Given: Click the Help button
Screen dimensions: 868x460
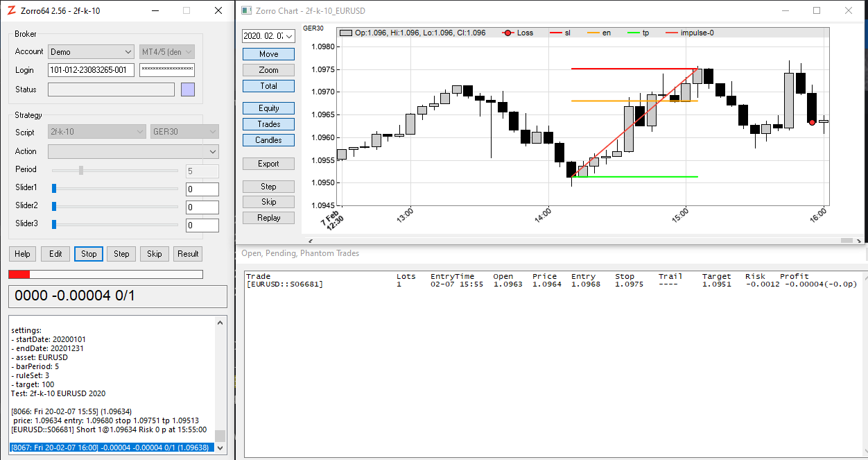Looking at the screenshot, I should tap(22, 254).
